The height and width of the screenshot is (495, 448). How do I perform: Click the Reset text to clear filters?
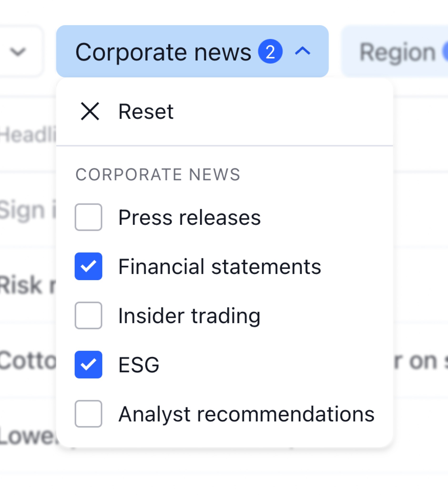(146, 112)
